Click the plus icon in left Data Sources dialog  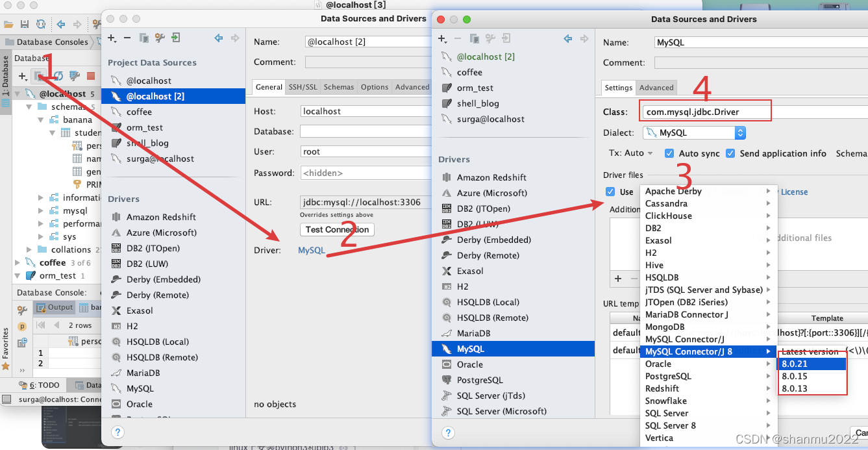pyautogui.click(x=112, y=38)
